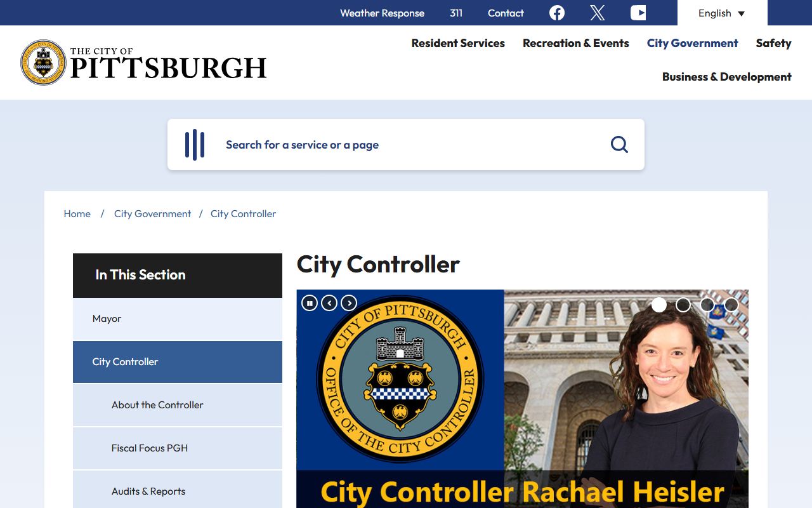
Task: Open the City Government menu
Action: coord(692,43)
